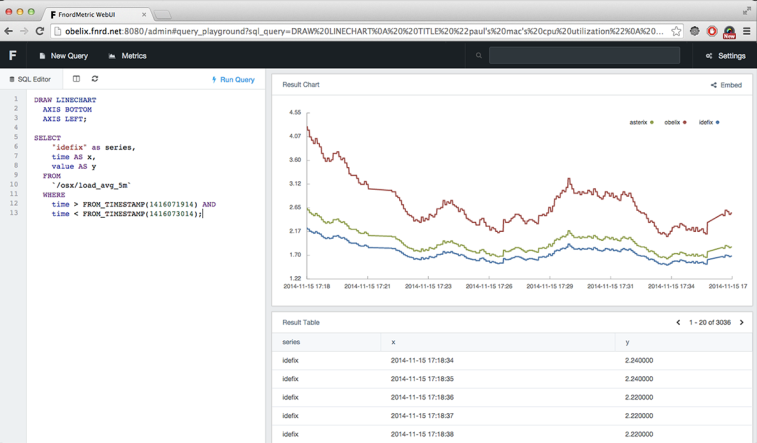Click pagination text 1 - 20 of 3036

[x=710, y=322]
